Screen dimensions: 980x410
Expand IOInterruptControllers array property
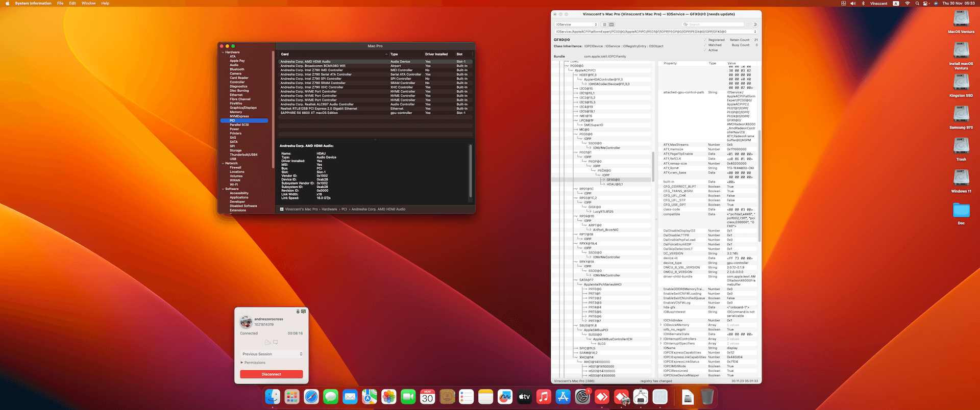[x=661, y=339]
